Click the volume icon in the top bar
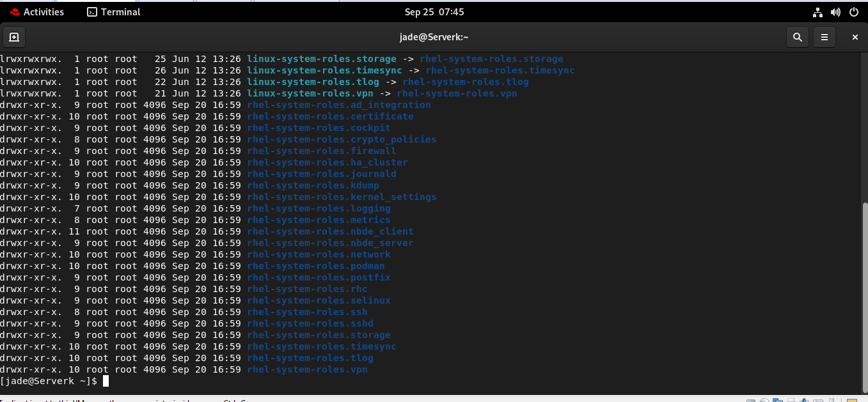The height and width of the screenshot is (402, 868). (x=835, y=12)
